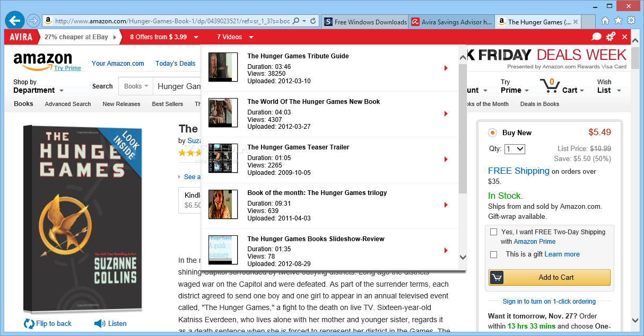
Task: Open New Releases in Books menu
Action: [x=121, y=104]
